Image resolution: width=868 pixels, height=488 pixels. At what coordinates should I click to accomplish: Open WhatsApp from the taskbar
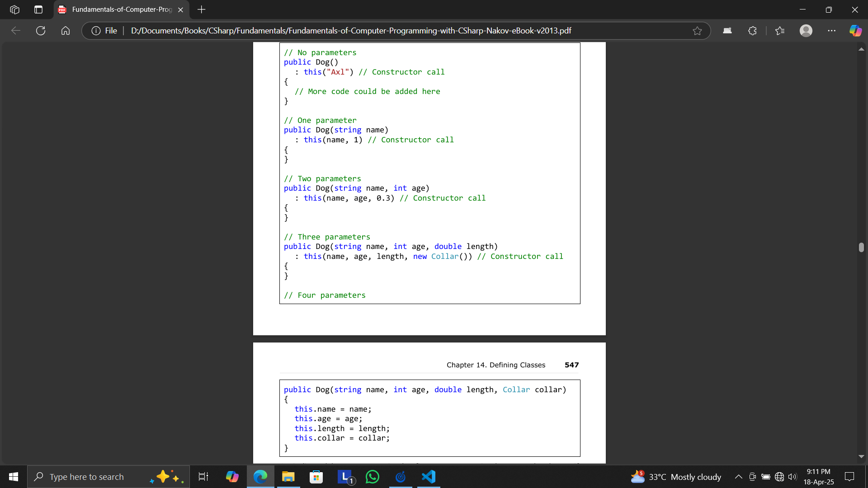pos(373,477)
